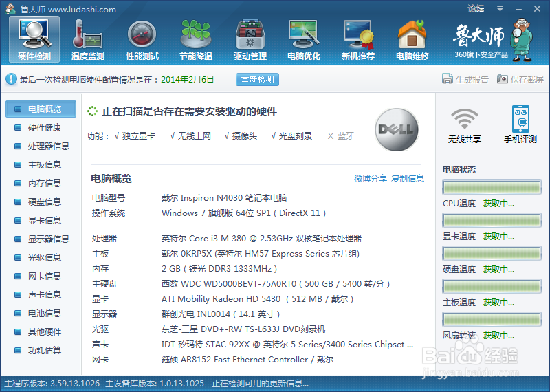Screen dimensions: 550x392
Task: Launch the 性能测试 performance test
Action: [142, 40]
